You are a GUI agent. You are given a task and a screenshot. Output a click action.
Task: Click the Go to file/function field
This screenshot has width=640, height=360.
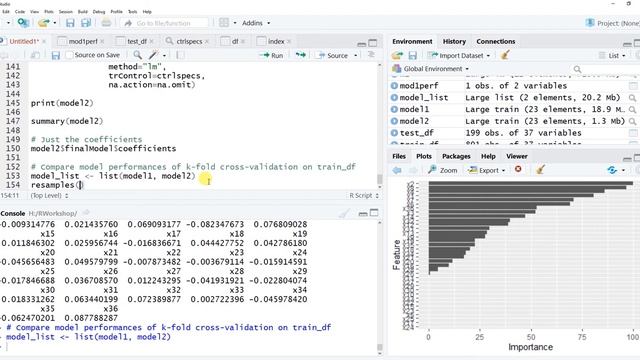165,23
